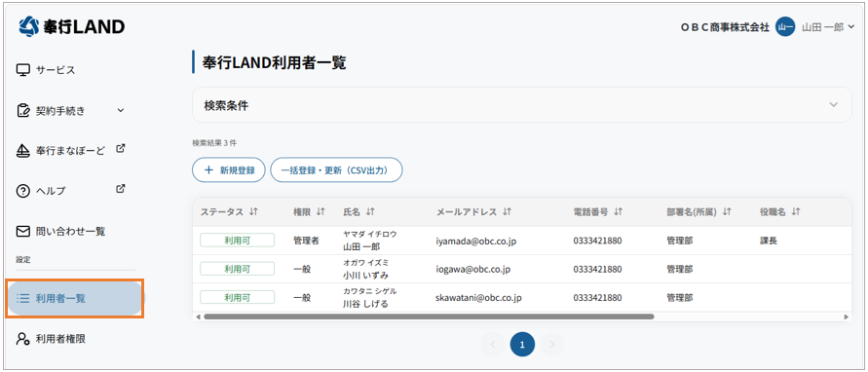Click the 契約手続き clipboard icon

(22, 111)
